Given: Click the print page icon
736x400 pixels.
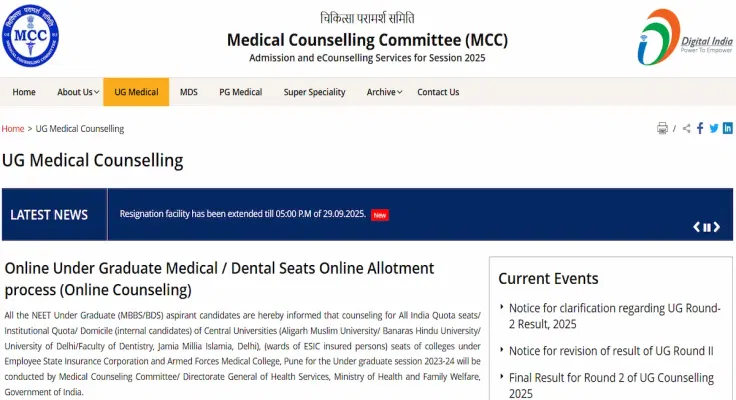Looking at the screenshot, I should coord(662,128).
